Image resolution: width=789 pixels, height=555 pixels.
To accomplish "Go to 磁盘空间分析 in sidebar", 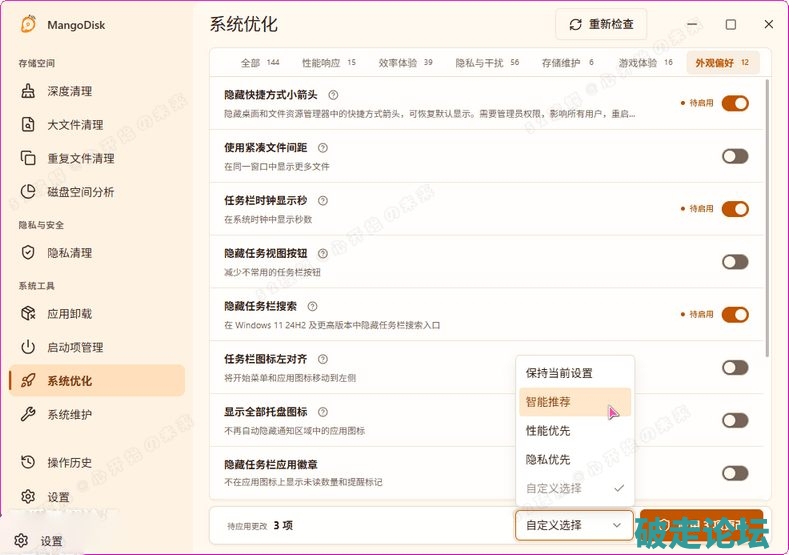I will coord(97,192).
